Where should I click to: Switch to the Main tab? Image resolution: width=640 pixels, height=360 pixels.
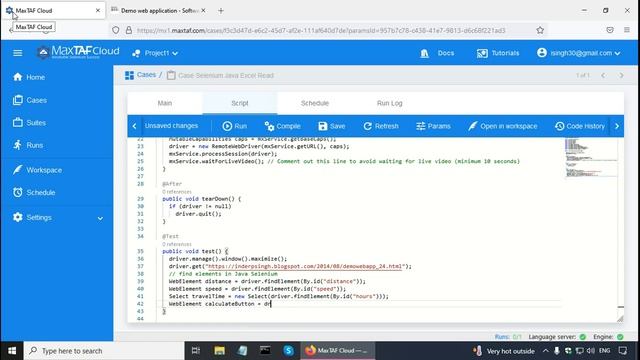pos(165,103)
